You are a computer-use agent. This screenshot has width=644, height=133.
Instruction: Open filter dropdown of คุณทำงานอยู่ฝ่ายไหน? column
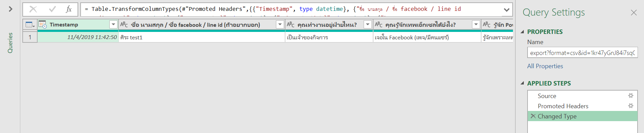[368, 24]
